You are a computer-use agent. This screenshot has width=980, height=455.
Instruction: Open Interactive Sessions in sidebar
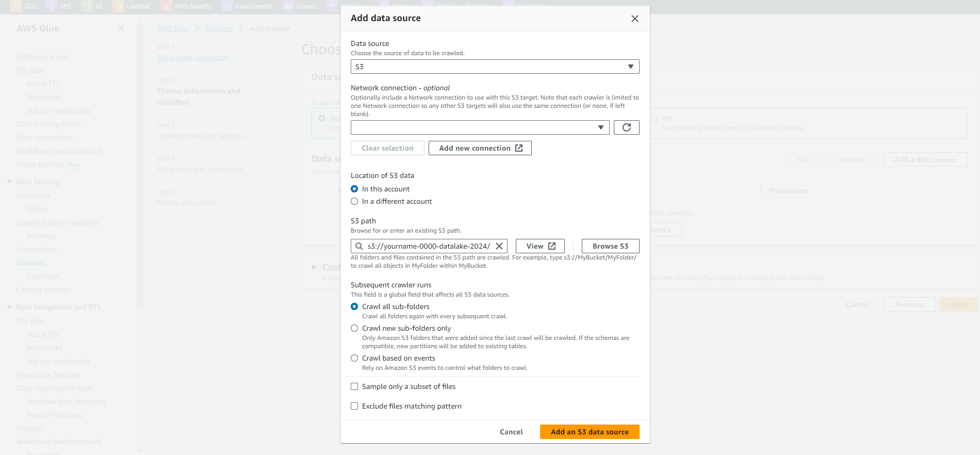(x=48, y=375)
